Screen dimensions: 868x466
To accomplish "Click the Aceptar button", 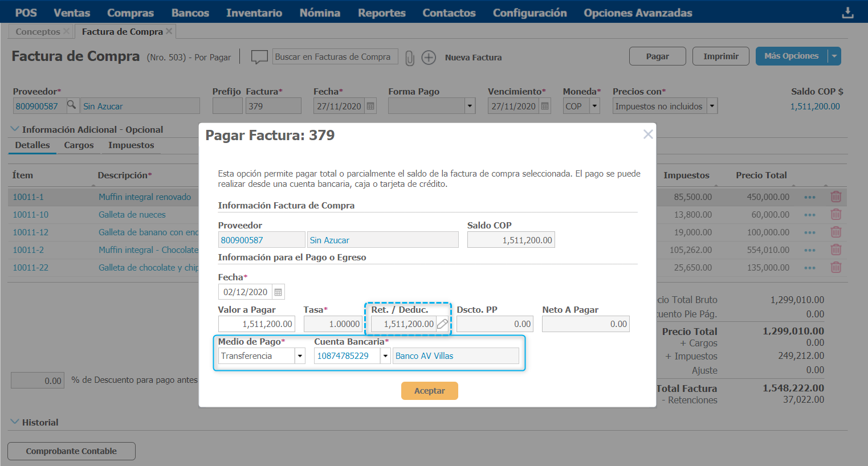I will [x=429, y=391].
